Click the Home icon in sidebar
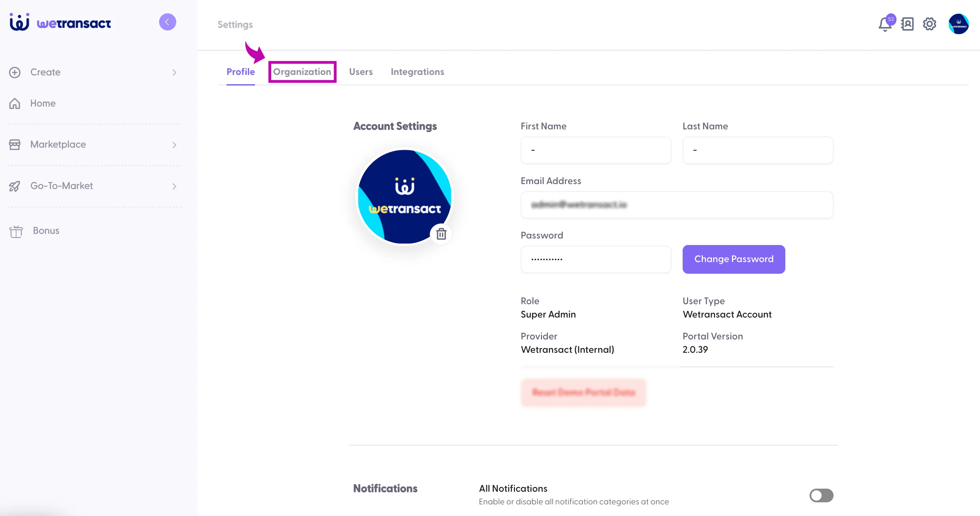This screenshot has height=516, width=980. pos(15,103)
